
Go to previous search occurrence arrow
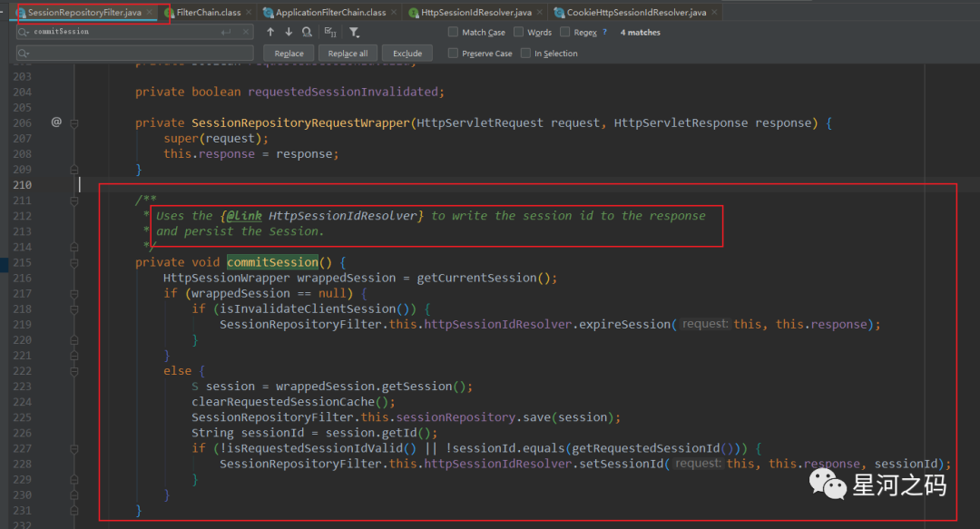click(x=270, y=32)
